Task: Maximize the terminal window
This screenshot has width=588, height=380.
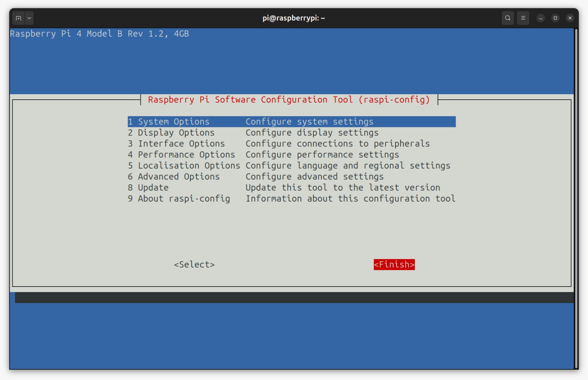Action: coord(555,18)
